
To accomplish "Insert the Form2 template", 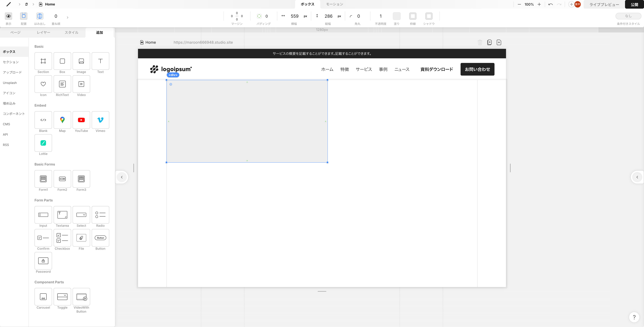I will [x=62, y=179].
